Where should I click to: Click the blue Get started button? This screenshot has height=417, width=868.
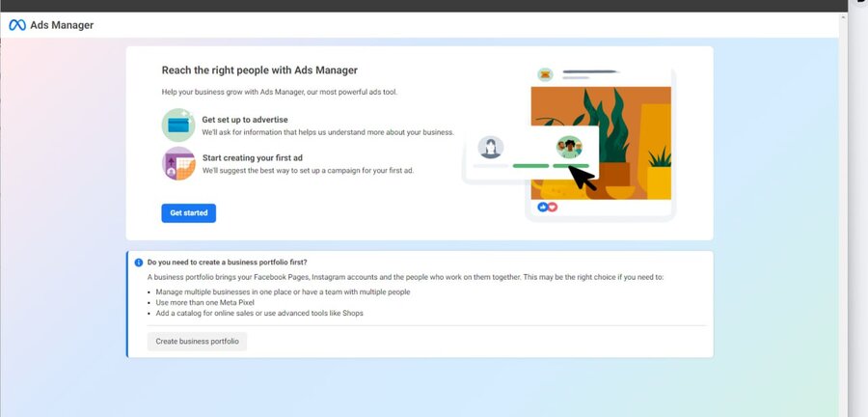188,212
